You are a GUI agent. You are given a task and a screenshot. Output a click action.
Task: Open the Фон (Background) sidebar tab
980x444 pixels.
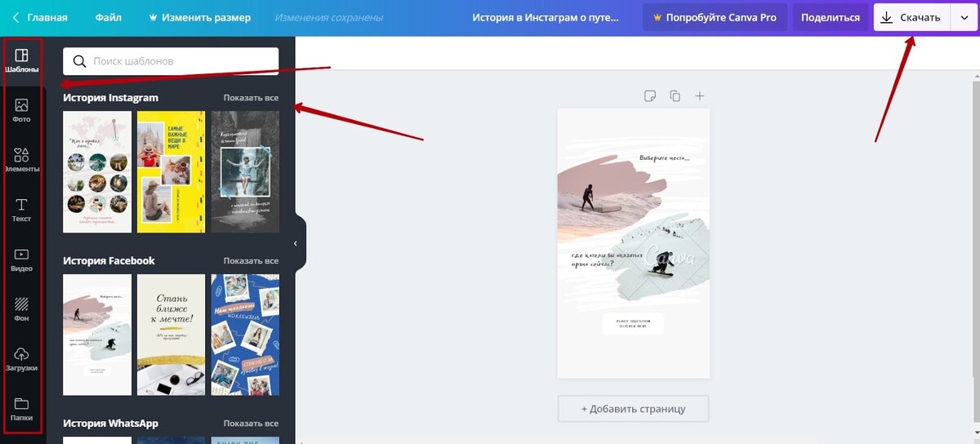coord(22,310)
